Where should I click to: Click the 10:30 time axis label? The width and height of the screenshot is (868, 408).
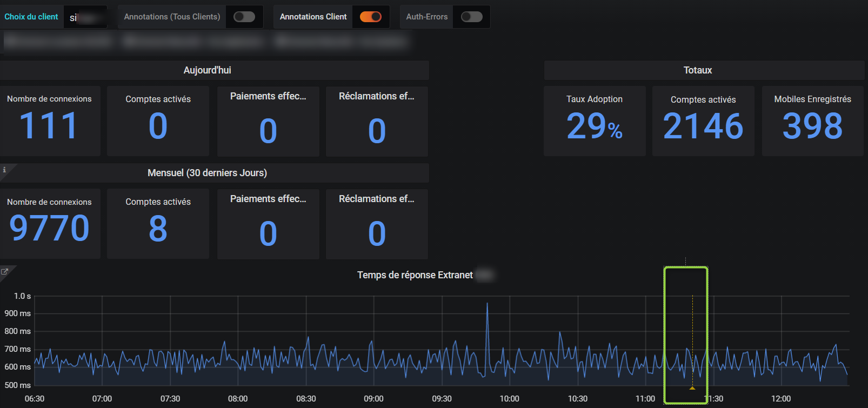coord(578,399)
